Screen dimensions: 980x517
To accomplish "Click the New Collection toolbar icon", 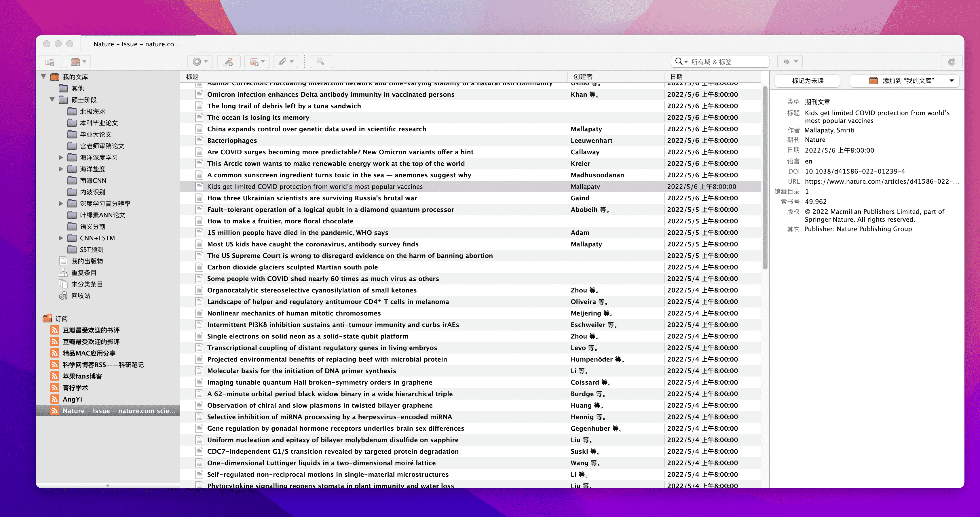I will pyautogui.click(x=50, y=62).
